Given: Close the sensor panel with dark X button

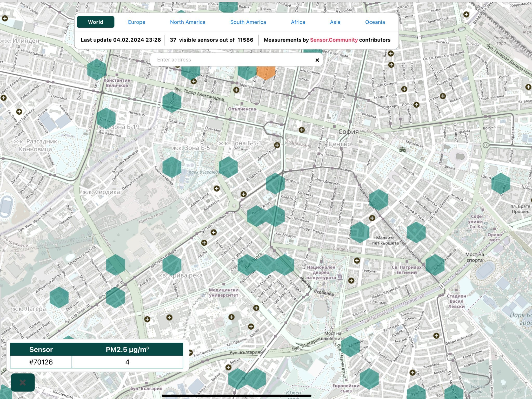Looking at the screenshot, I should 23,382.
